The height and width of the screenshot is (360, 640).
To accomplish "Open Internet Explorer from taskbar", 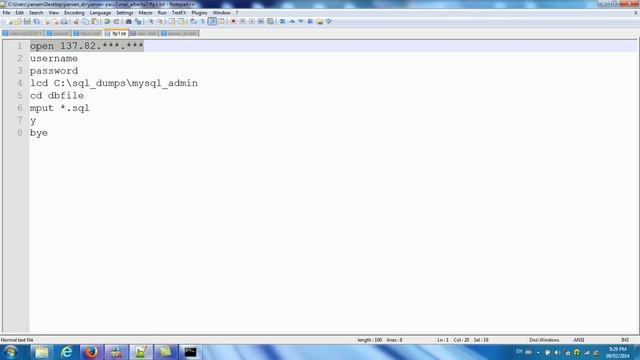I will 67,352.
